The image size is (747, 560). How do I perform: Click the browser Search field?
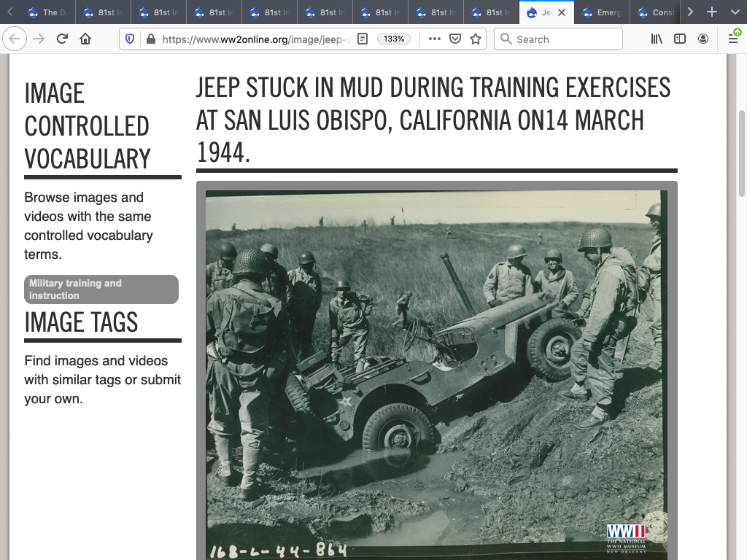pos(559,39)
